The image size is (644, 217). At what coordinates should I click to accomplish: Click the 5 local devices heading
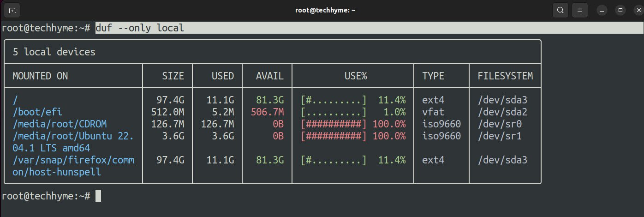(54, 52)
